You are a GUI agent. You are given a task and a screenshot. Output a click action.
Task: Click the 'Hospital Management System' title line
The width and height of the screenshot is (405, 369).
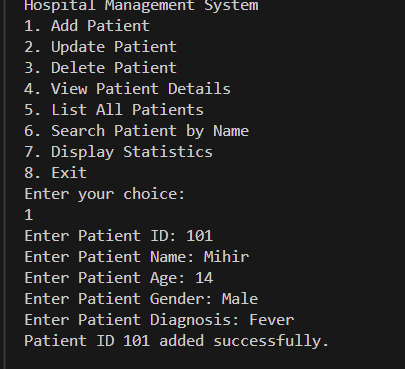point(141,6)
